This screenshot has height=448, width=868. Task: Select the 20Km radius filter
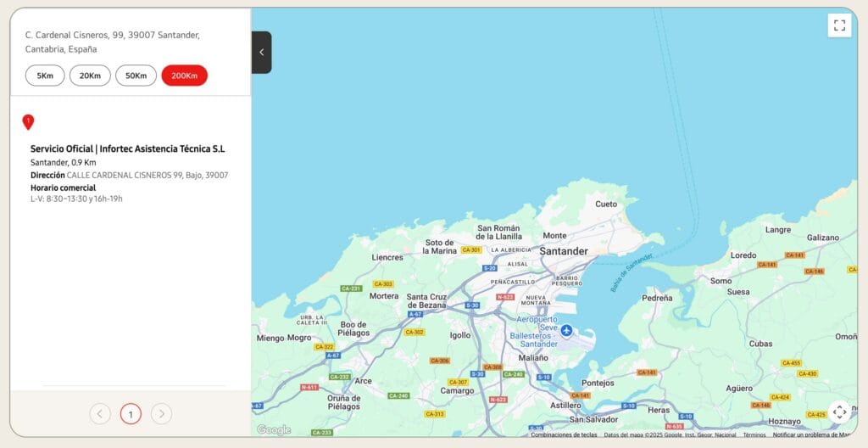pos(90,76)
